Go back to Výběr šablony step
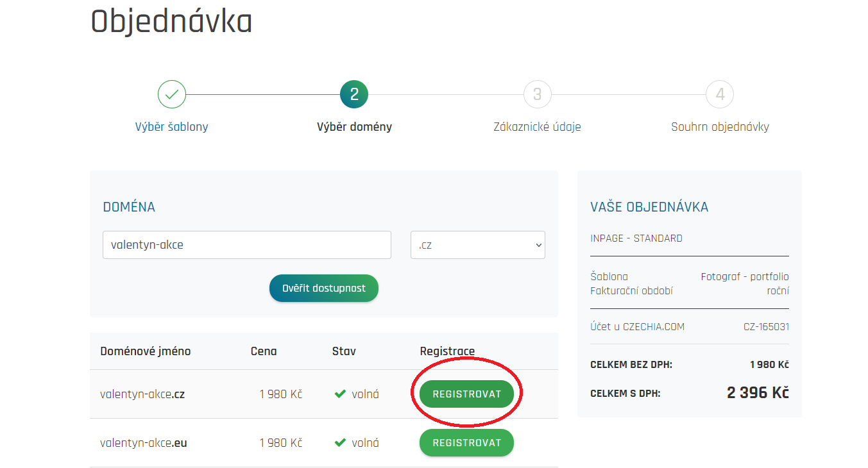868x468 pixels. click(172, 127)
